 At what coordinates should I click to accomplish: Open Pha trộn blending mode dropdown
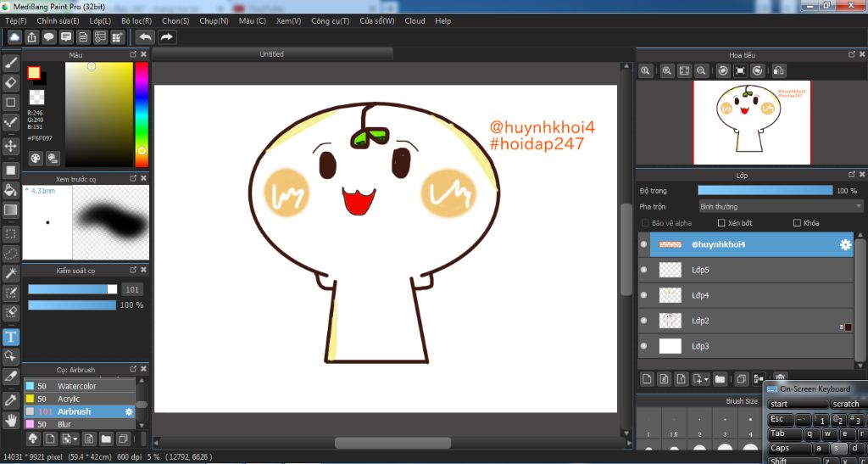[x=780, y=206]
